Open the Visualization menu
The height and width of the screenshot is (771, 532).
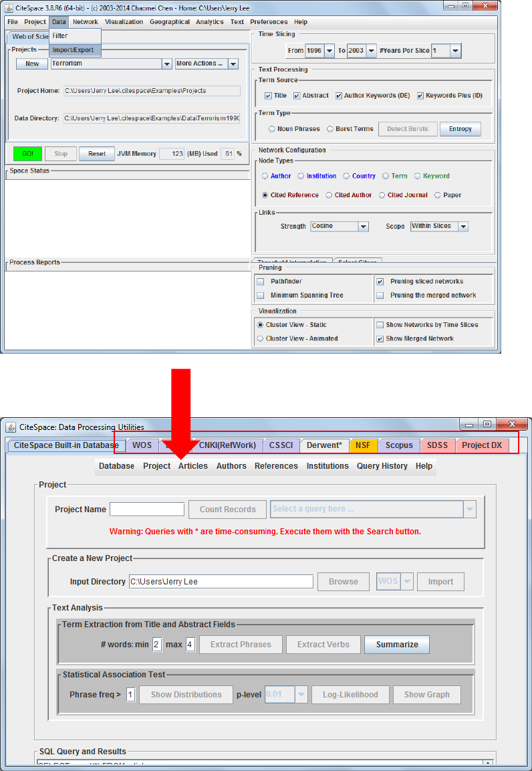point(124,21)
